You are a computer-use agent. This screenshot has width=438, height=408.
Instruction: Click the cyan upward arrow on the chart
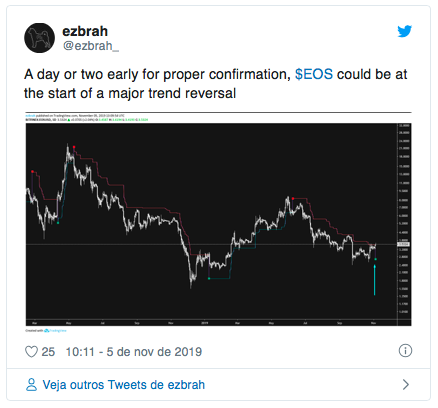click(x=374, y=280)
